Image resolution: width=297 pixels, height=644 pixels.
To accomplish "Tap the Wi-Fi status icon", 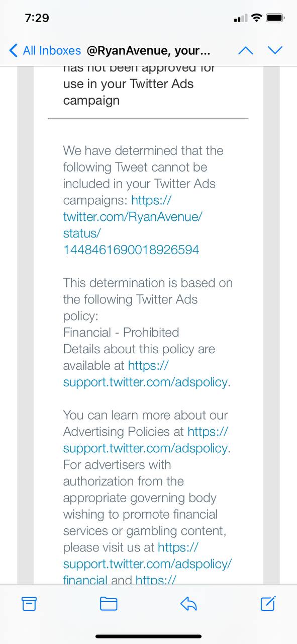I will click(x=256, y=18).
